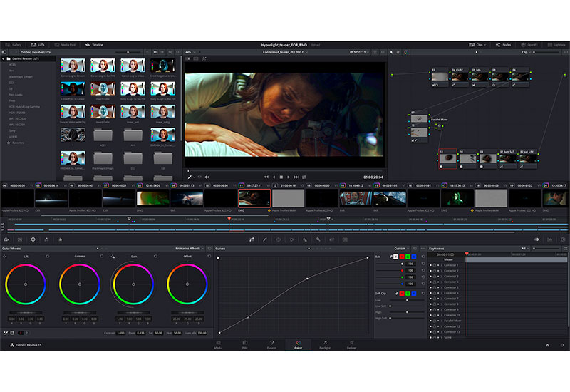Screen dimensions: 570x392
Task: Toggle auto-keyframe for Corrector 1
Action: tap(438, 265)
